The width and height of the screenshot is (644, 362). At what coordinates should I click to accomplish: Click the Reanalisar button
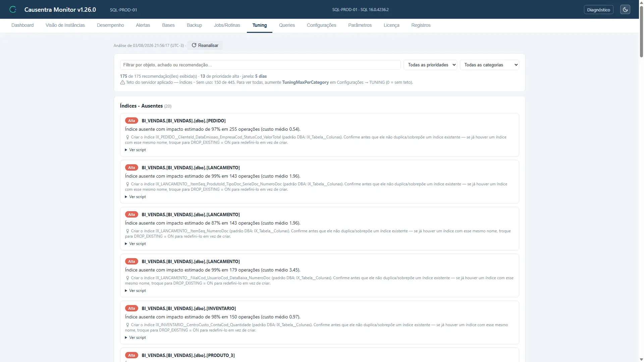pyautogui.click(x=205, y=45)
